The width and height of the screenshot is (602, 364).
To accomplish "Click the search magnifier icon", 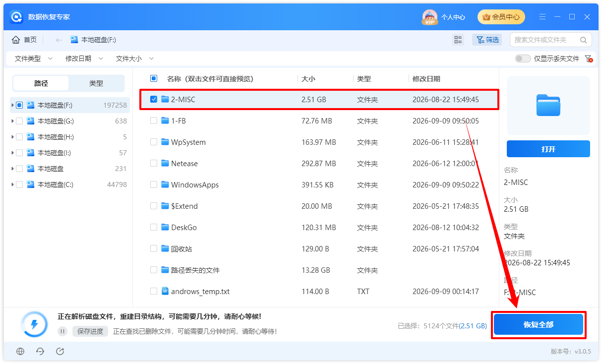I will click(584, 40).
